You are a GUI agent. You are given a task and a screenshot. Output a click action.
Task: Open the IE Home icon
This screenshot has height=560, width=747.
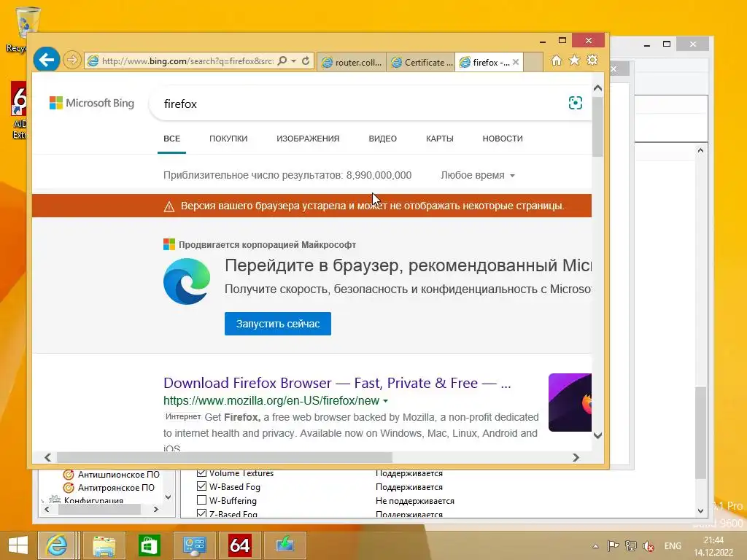(x=557, y=61)
